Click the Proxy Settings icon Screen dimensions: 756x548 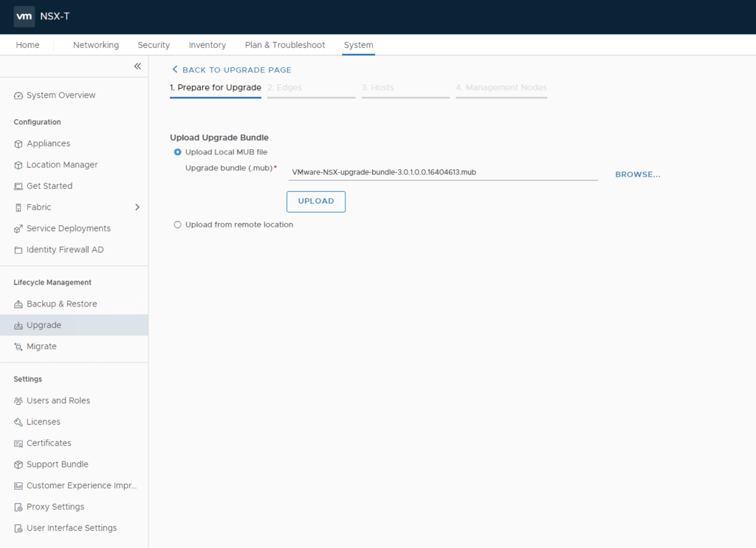[x=18, y=507]
